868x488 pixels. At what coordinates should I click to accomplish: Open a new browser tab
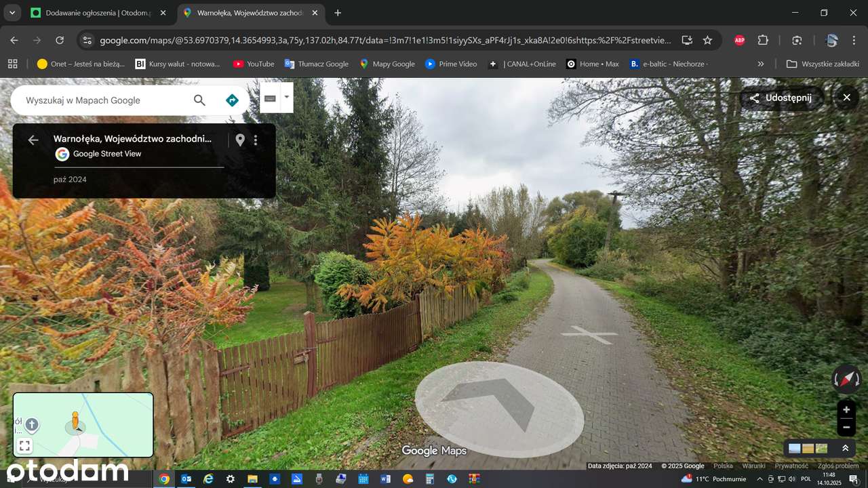pyautogui.click(x=338, y=13)
